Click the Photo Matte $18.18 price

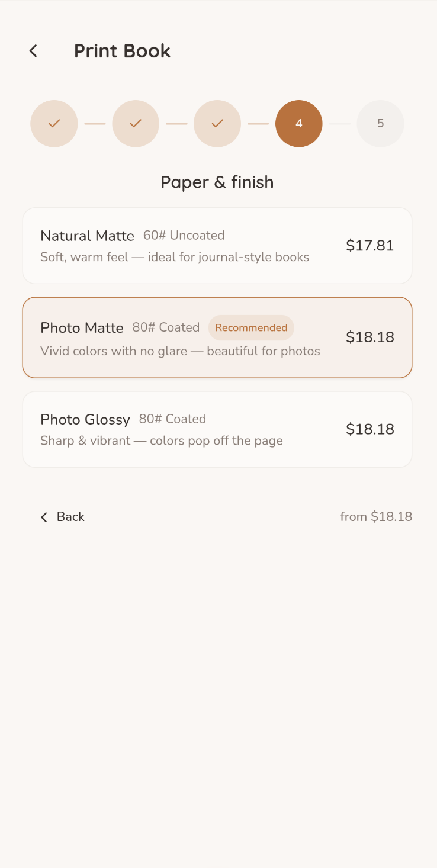(370, 337)
